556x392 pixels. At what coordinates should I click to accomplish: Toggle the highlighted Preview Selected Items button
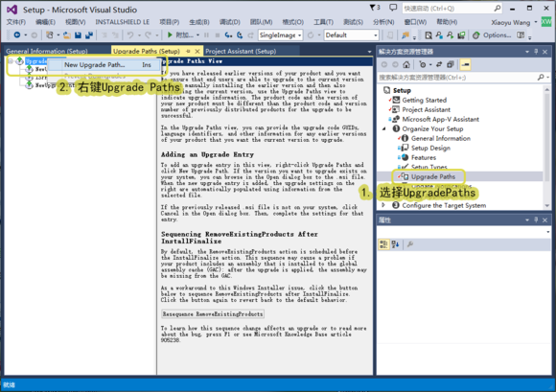(x=465, y=64)
